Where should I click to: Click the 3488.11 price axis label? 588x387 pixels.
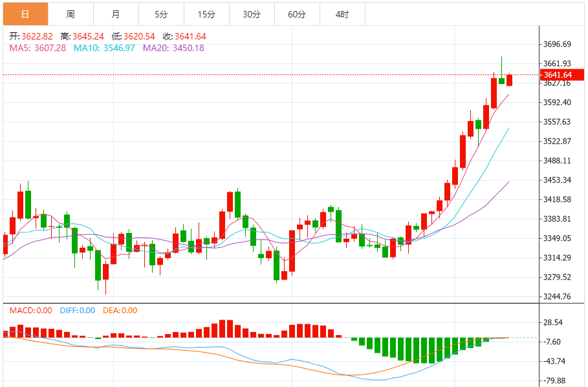point(557,160)
